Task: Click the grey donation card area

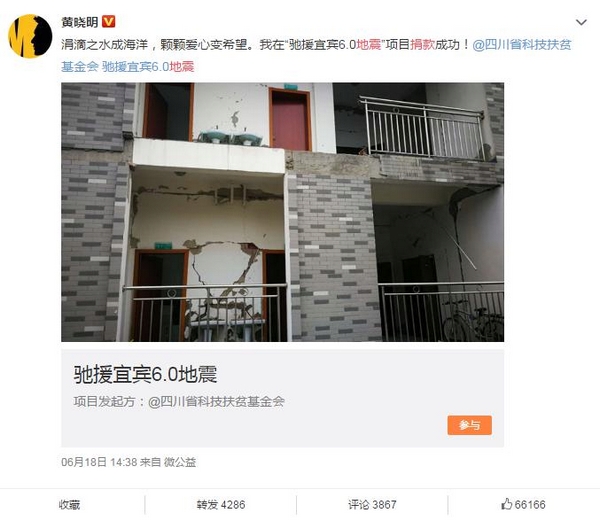Action: click(x=282, y=398)
